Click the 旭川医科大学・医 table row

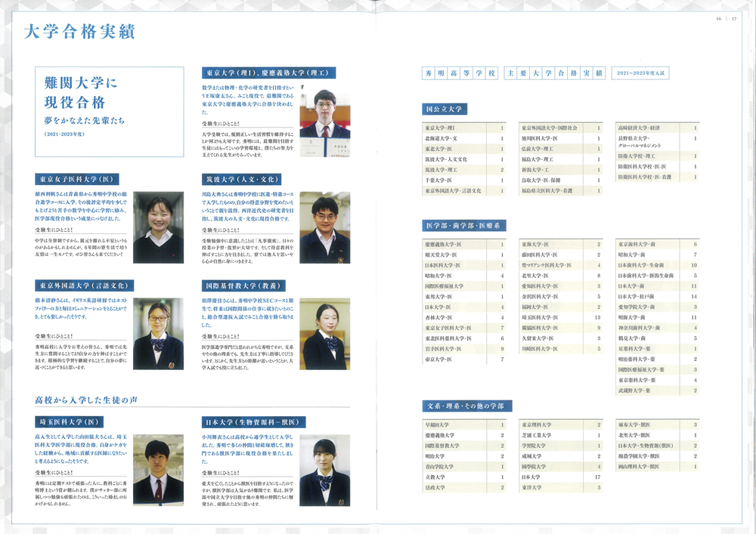(561, 139)
